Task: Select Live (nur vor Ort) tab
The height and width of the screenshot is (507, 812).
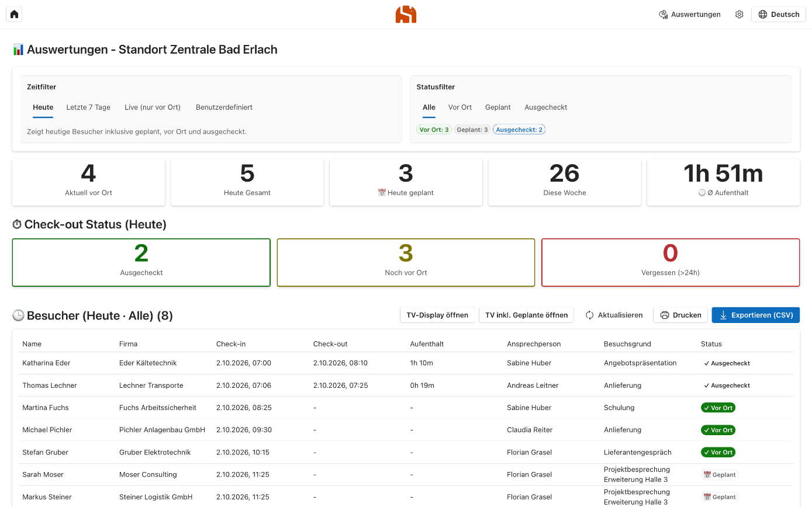Action: 153,107
